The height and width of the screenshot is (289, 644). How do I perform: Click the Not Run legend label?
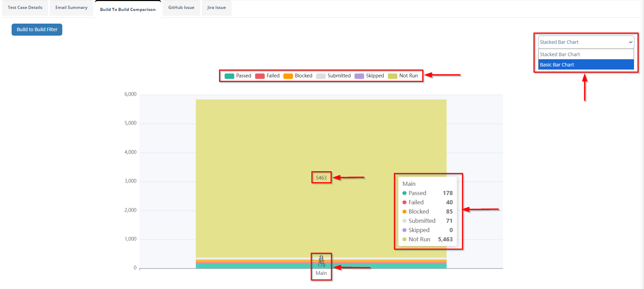pos(409,76)
